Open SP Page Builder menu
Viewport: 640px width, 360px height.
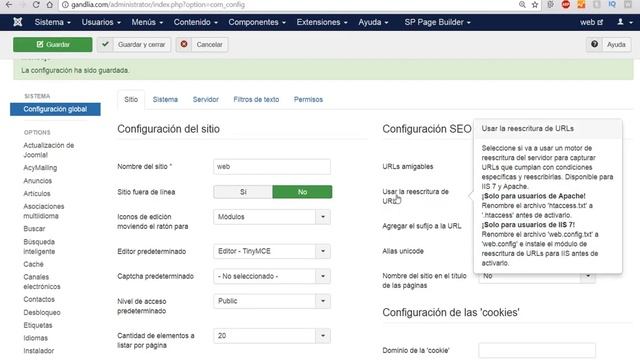[x=437, y=22]
